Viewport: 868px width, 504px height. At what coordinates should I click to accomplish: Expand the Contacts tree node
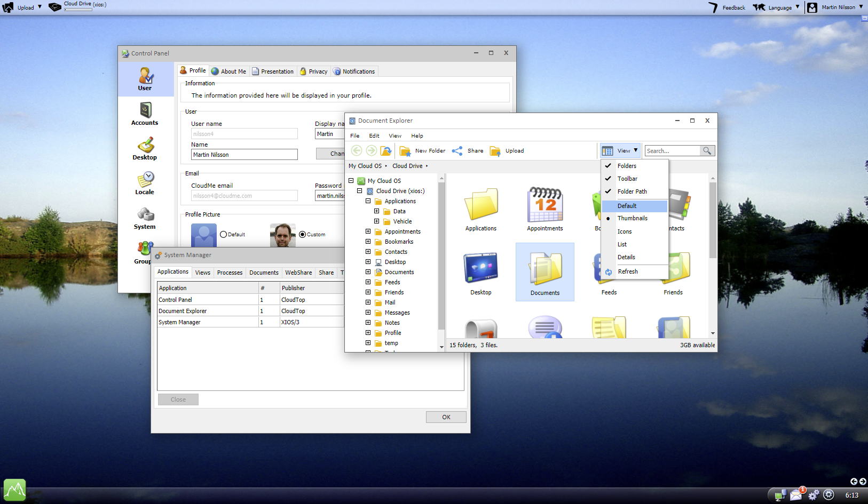(368, 252)
